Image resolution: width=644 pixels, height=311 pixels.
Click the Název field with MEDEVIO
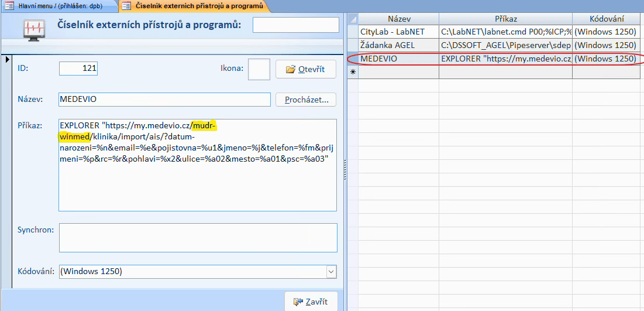[x=164, y=100]
